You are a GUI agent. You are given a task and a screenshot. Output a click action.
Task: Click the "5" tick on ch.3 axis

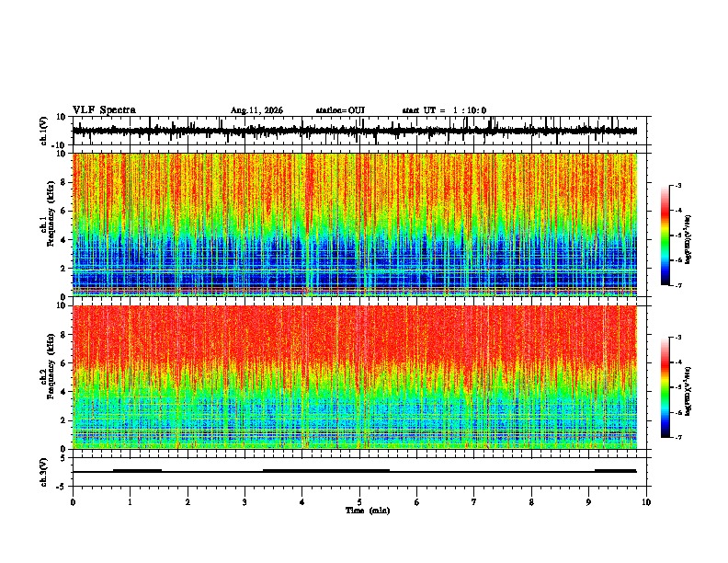(63, 457)
